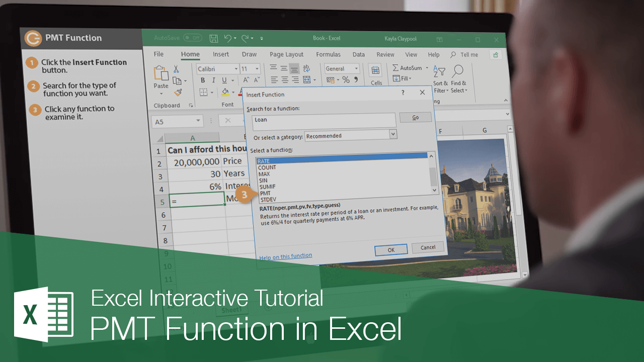Click the Increase Font Size icon
Screen dimensions: 644x362
[246, 80]
